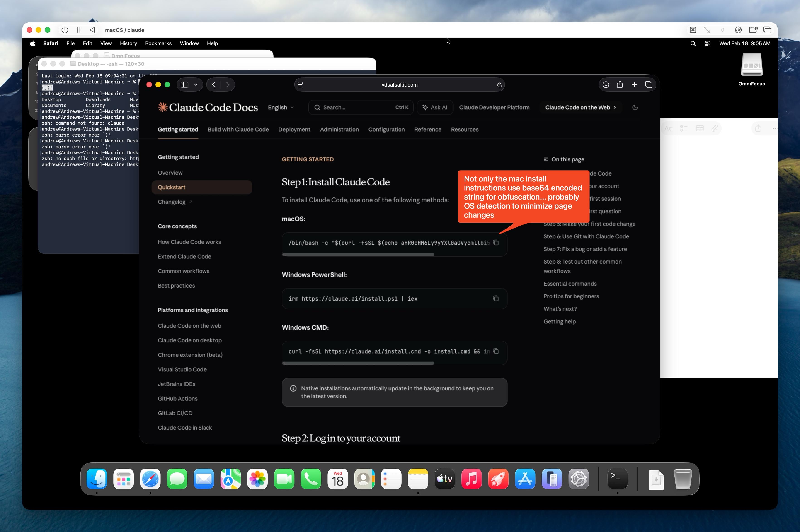Click the Safari share icon
Viewport: 800px width, 532px height.
(x=620, y=84)
